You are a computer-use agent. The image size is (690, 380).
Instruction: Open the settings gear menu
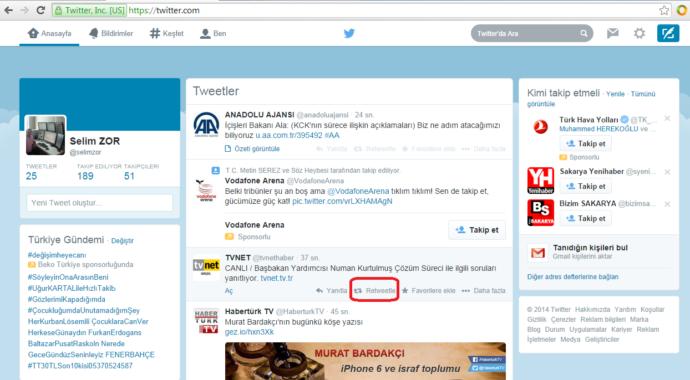639,33
